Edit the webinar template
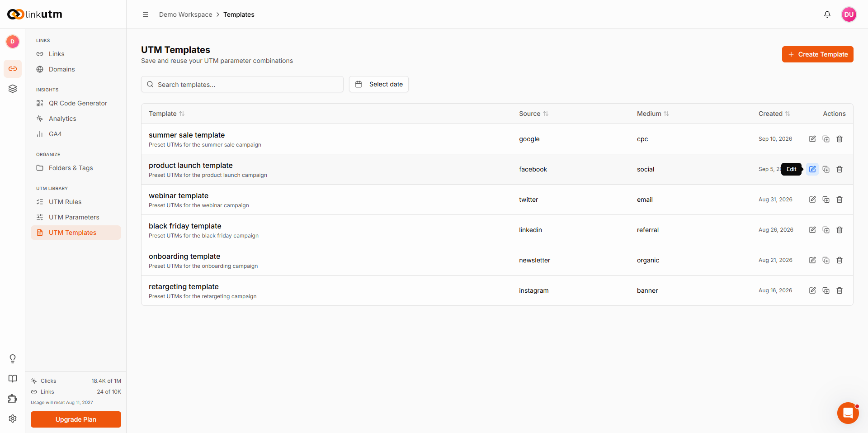The image size is (868, 433). (x=812, y=200)
